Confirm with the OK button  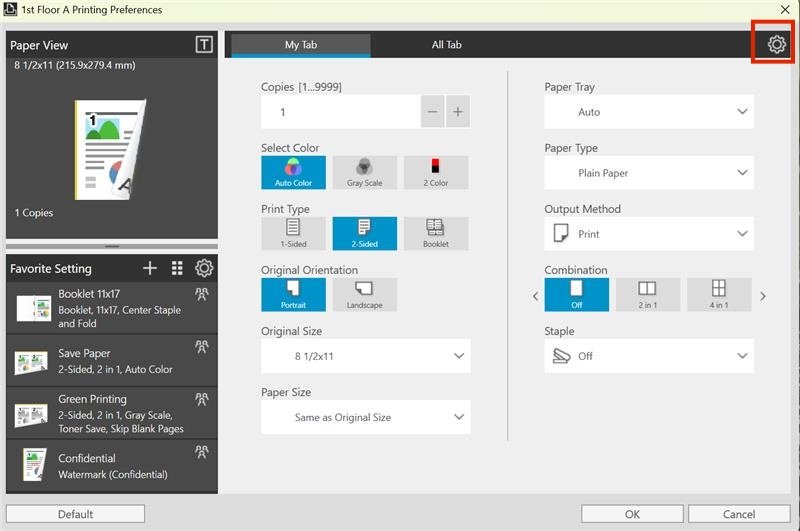632,514
